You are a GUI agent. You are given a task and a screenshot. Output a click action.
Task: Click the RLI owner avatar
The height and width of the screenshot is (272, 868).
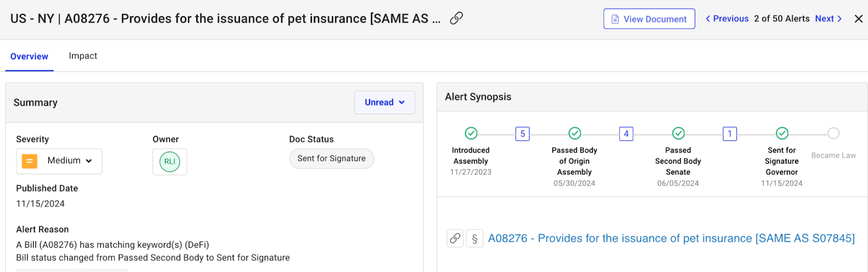click(170, 161)
